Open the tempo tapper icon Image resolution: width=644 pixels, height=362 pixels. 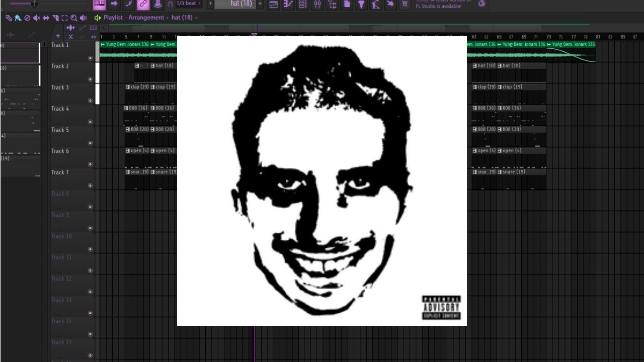(x=376, y=5)
